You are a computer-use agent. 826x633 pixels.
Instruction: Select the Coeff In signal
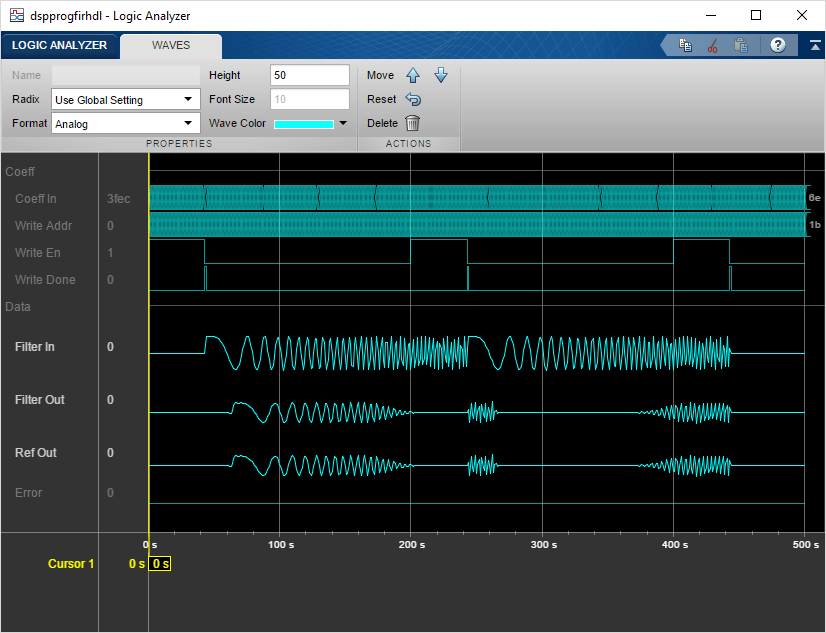36,199
